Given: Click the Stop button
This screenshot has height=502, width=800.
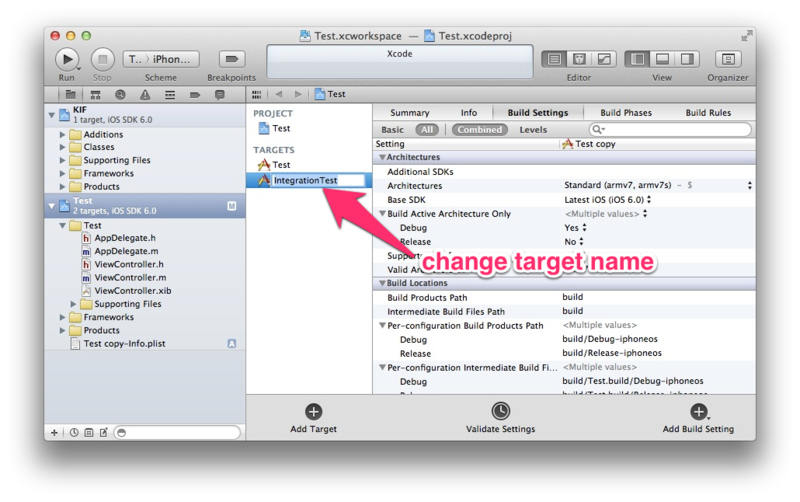Looking at the screenshot, I should click(103, 59).
